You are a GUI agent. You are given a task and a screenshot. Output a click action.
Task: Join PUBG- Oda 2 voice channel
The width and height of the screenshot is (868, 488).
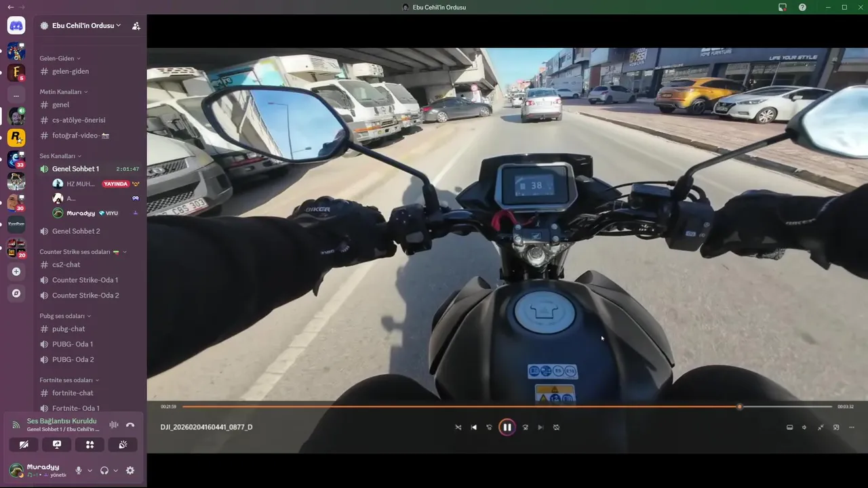tap(90, 360)
